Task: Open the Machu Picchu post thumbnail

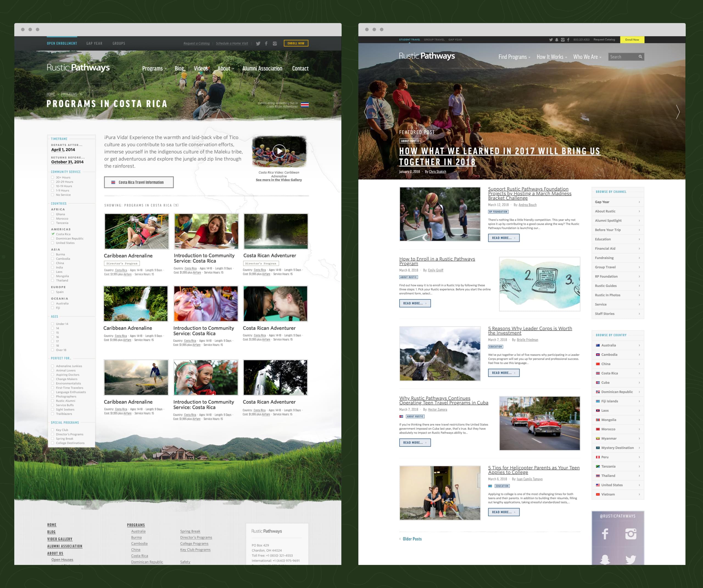Action: [440, 354]
